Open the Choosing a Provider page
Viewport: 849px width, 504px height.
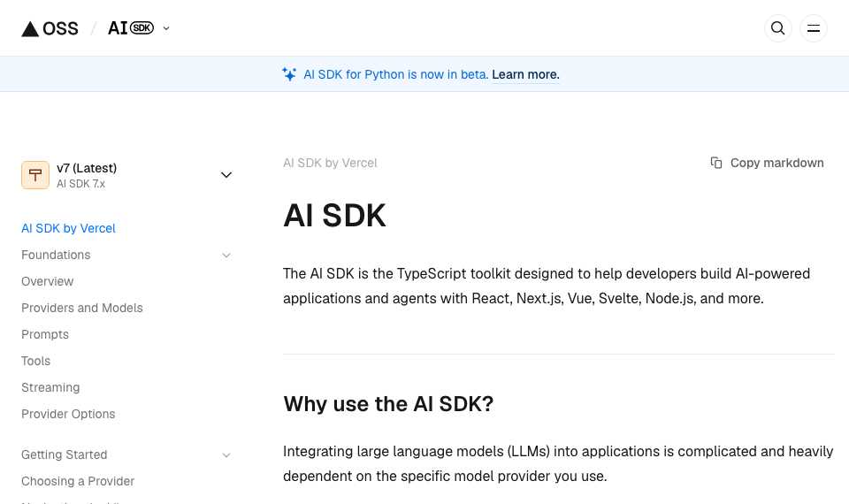pyautogui.click(x=78, y=481)
